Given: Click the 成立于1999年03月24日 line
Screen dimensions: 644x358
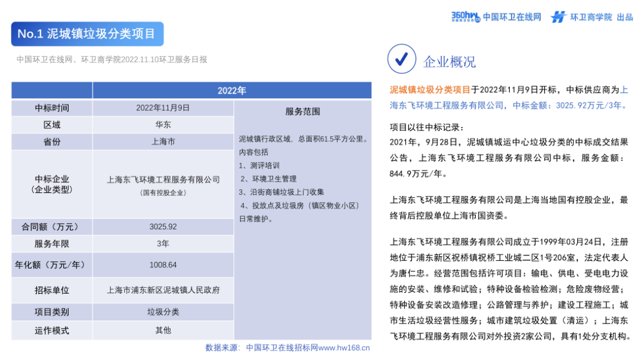Looking at the screenshot, I should click(509, 242).
